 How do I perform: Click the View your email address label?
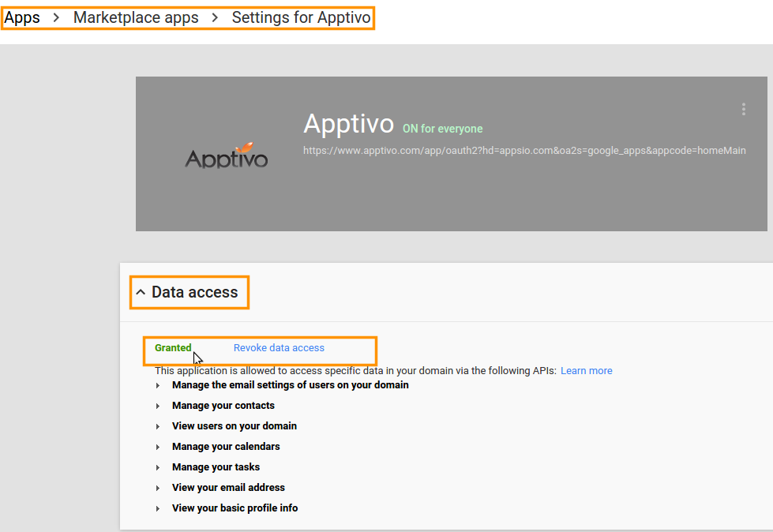(228, 488)
